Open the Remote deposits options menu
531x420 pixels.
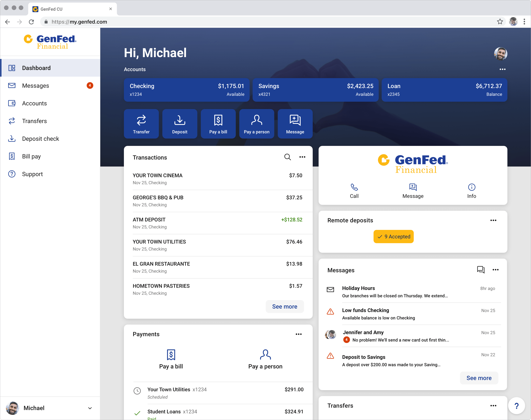(x=493, y=220)
